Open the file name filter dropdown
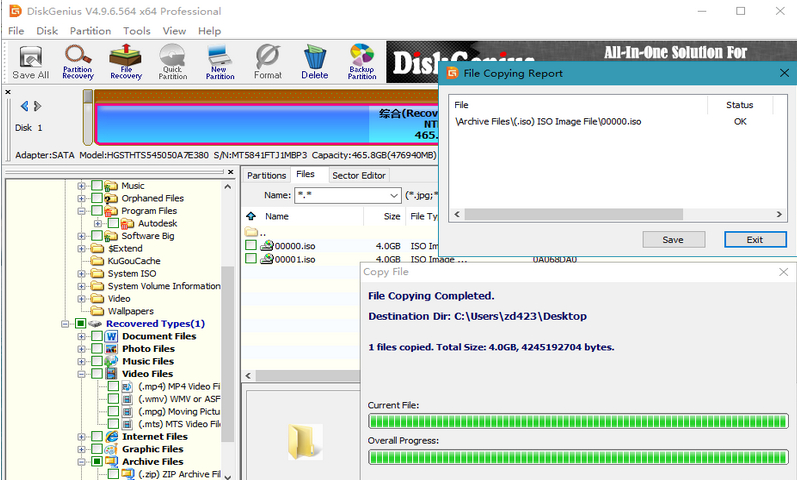Screen dimensions: 797x480 394,196
